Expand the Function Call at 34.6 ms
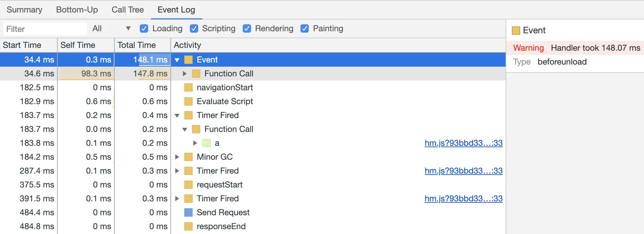The height and width of the screenshot is (234, 644). [185, 74]
